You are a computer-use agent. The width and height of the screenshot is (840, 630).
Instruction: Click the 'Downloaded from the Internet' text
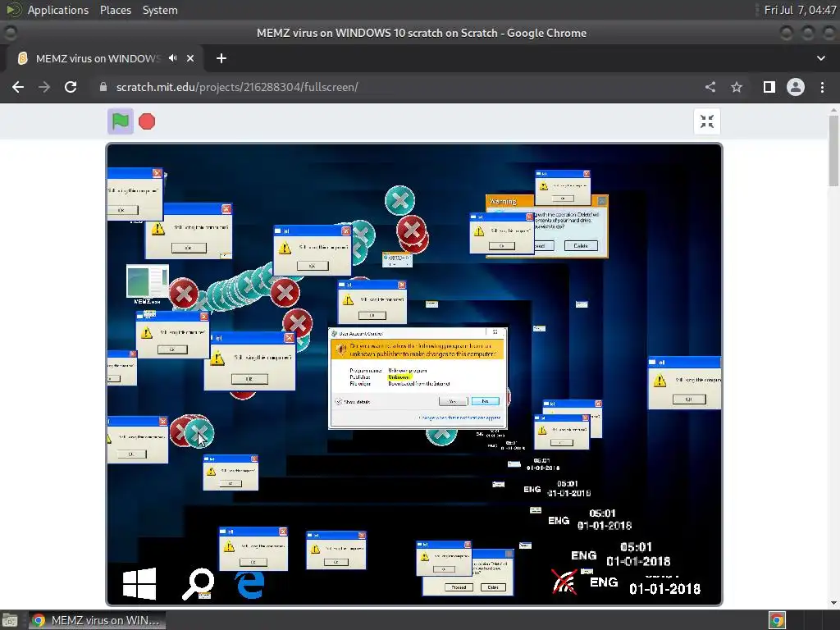(x=419, y=384)
